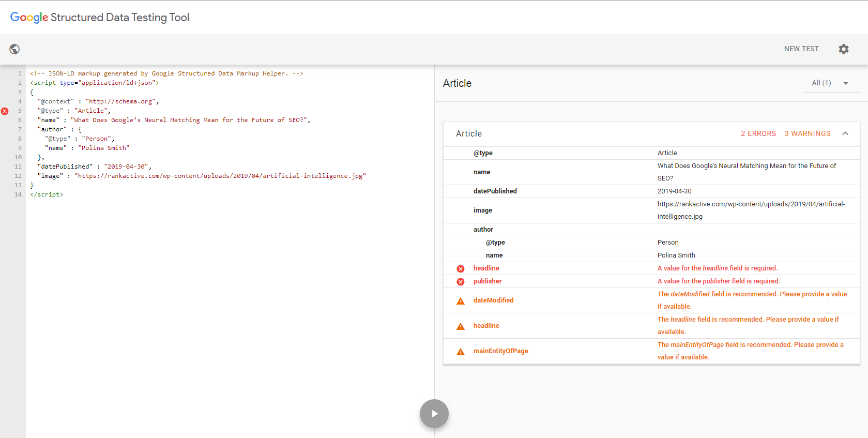Run the test with the play button
Viewport: 868px width, 438px height.
click(434, 414)
